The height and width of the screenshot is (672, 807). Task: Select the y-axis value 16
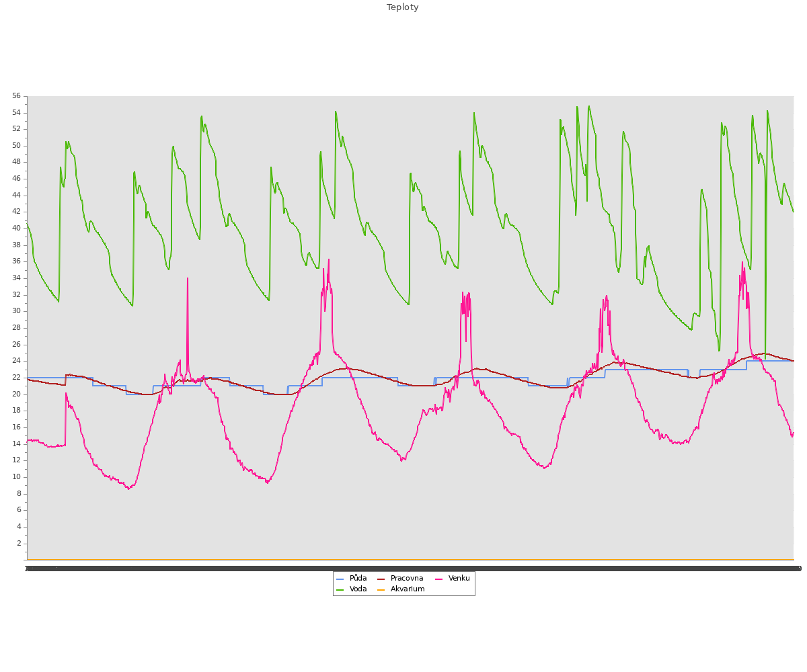(16, 427)
